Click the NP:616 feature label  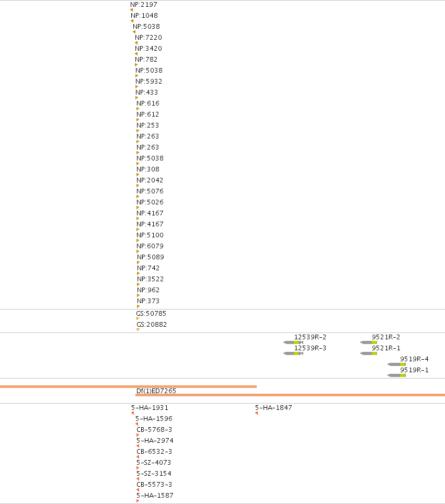pos(148,103)
